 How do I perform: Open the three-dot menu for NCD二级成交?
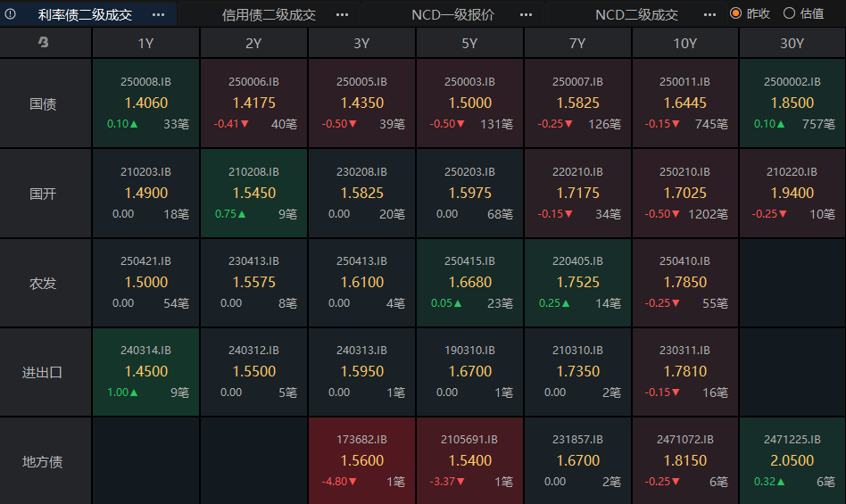[x=710, y=14]
